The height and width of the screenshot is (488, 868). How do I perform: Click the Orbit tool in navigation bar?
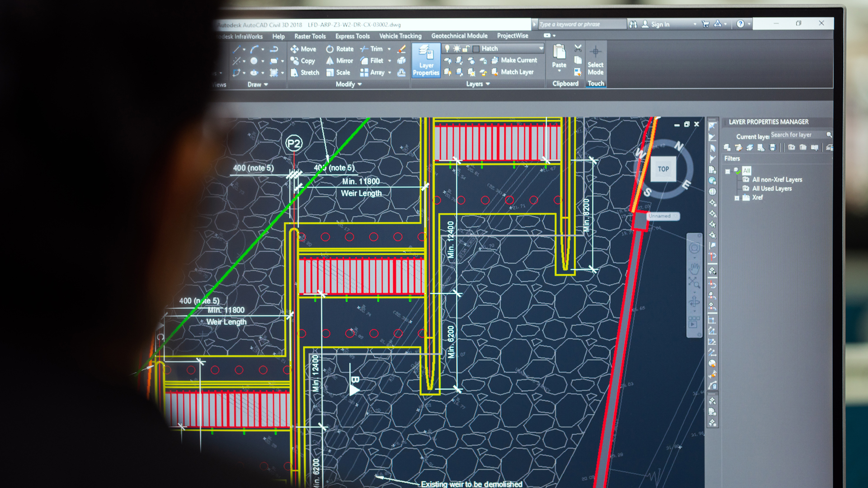coord(694,302)
